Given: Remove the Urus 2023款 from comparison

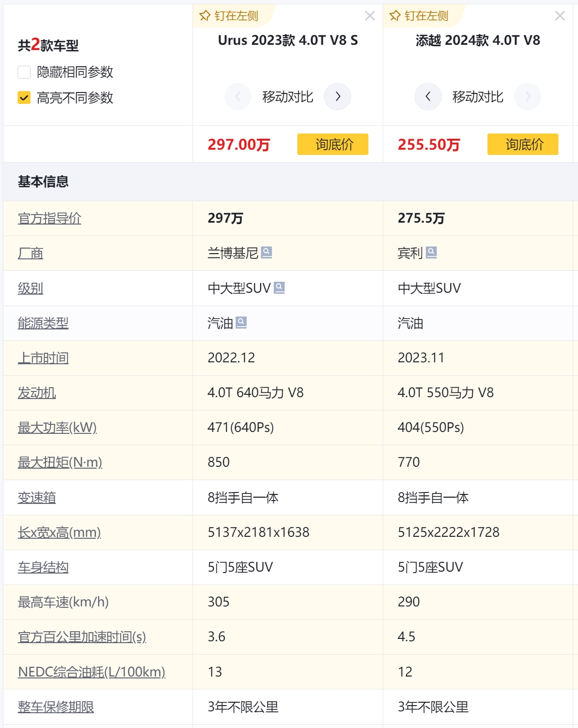Looking at the screenshot, I should pos(370,16).
